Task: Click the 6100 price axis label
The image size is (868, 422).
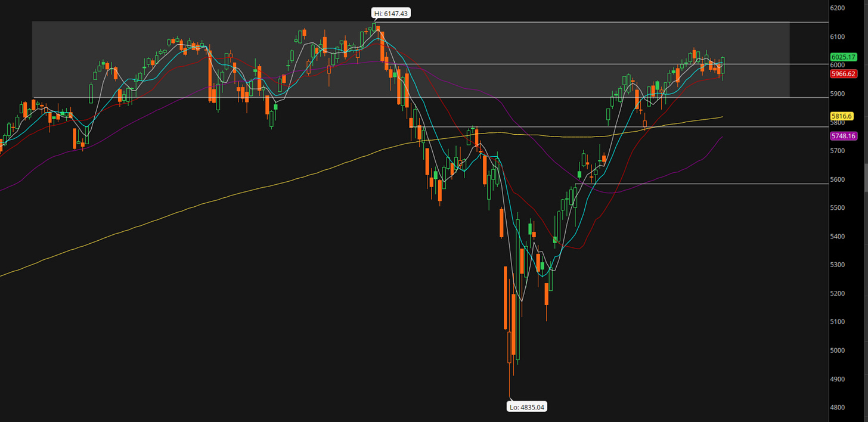Action: coord(838,37)
